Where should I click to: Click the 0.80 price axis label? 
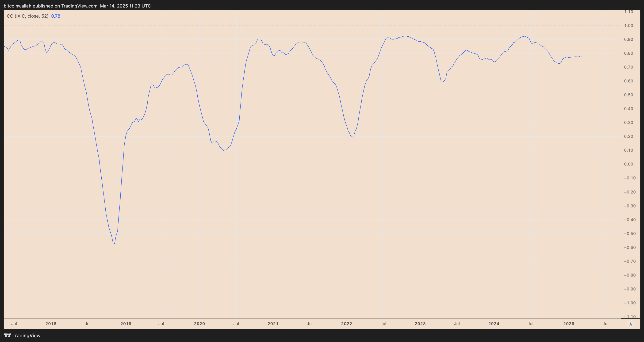click(x=629, y=53)
